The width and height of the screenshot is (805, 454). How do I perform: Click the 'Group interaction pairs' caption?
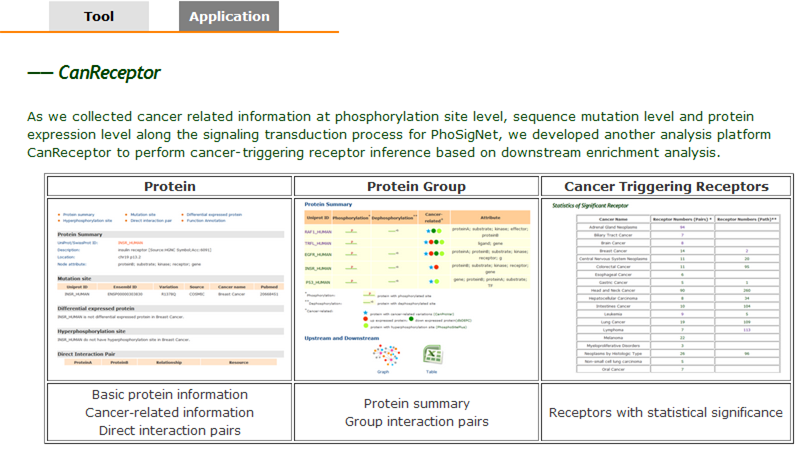(416, 422)
